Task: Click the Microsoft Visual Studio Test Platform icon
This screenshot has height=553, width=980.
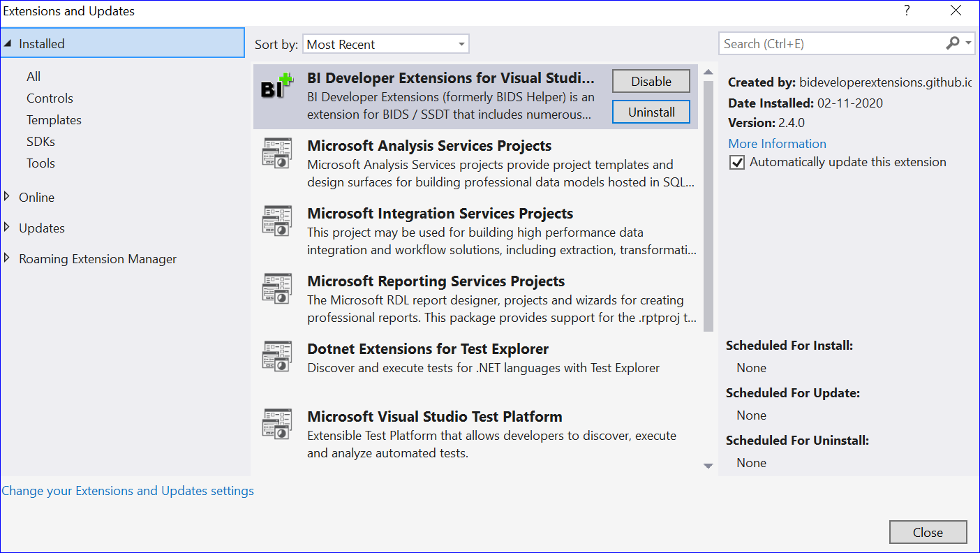Action: [277, 423]
